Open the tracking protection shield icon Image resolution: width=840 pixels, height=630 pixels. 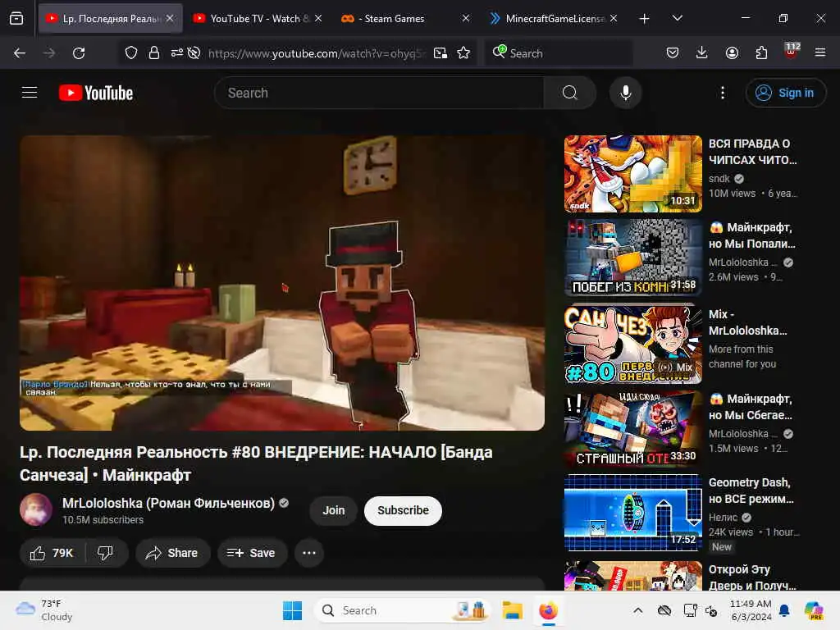131,53
